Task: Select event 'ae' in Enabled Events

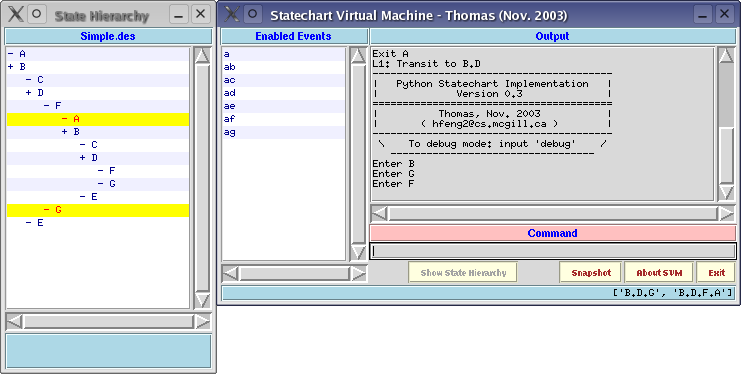Action: pos(284,106)
